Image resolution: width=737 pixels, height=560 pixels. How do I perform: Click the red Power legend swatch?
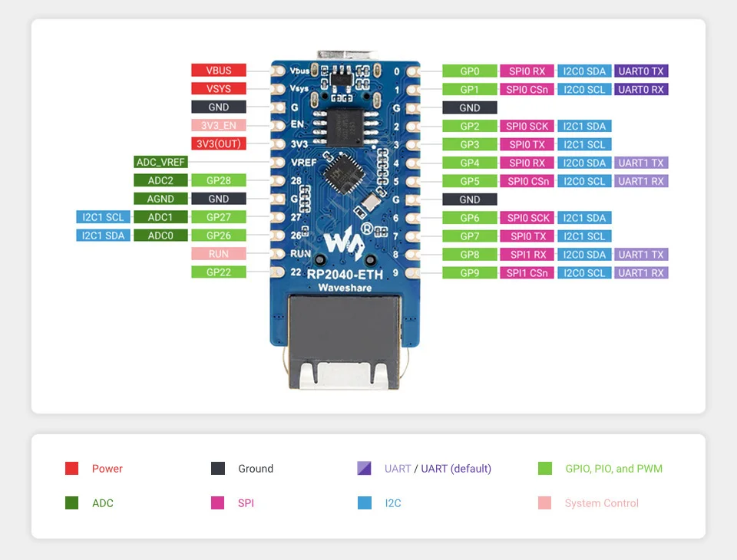72,469
